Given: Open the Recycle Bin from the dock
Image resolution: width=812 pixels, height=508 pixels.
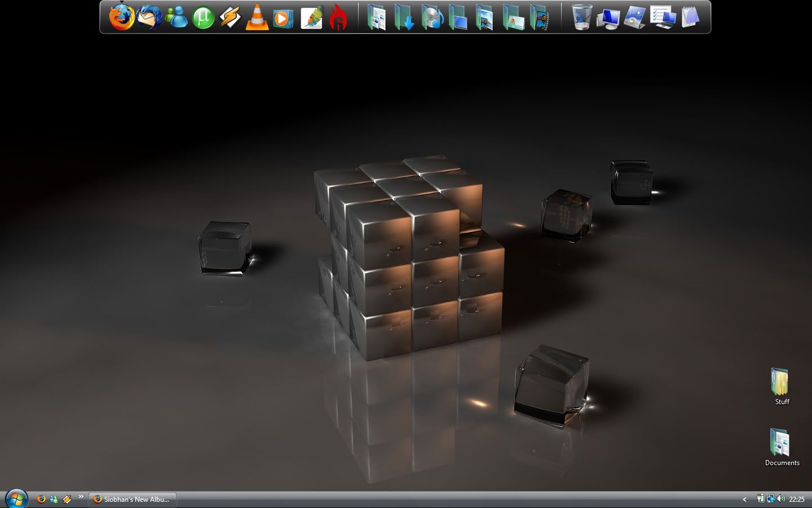Looking at the screenshot, I should 581,17.
